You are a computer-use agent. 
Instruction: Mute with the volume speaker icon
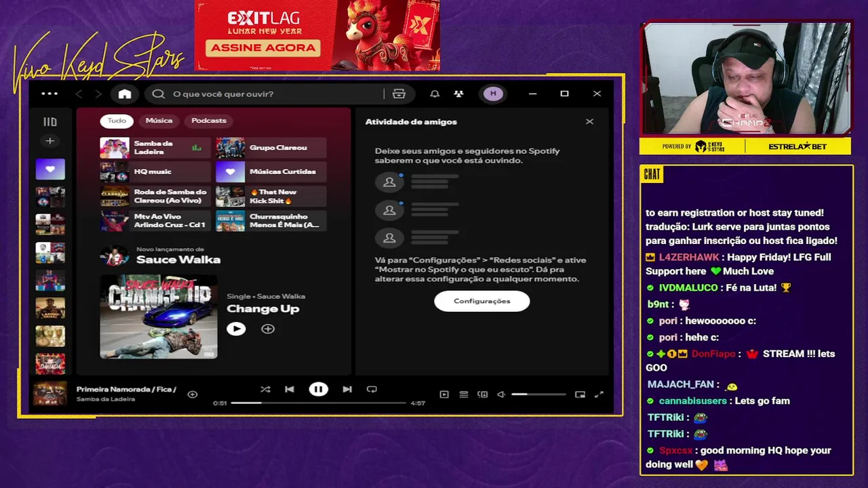(501, 394)
